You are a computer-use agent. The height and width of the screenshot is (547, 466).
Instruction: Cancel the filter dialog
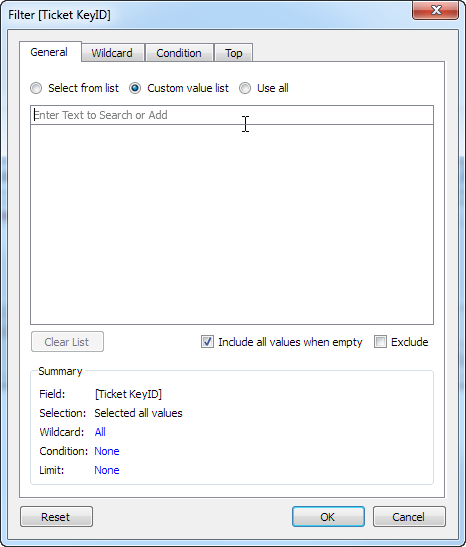click(409, 517)
